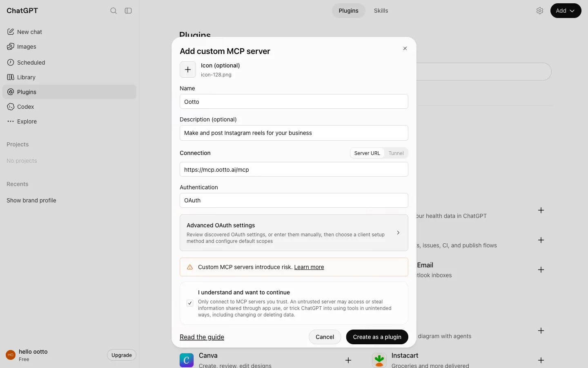Click the plus icon beside diagram with agents
This screenshot has height=368, width=588.
(541, 330)
